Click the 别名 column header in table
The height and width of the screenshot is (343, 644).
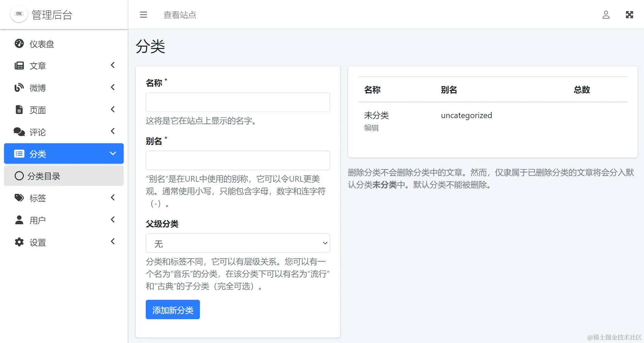coord(449,89)
